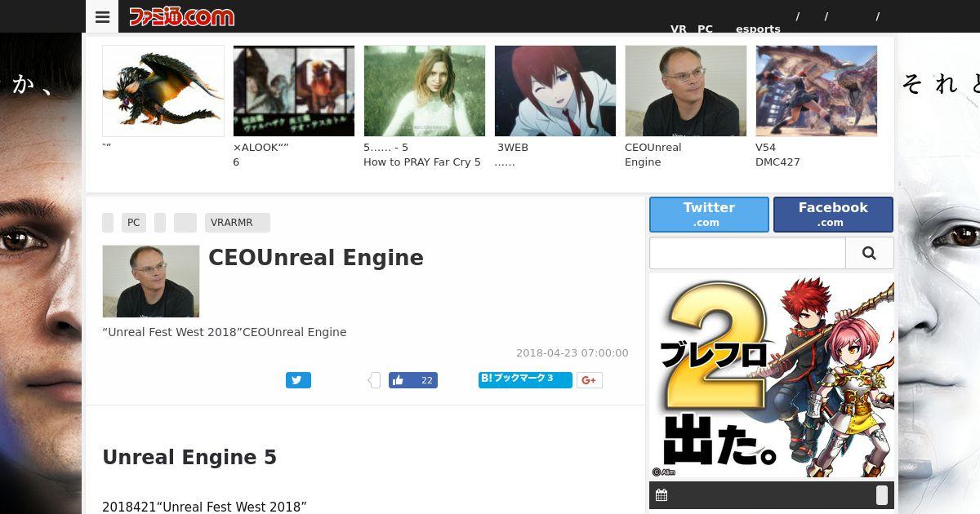Screen dimensions: 980x514
Task: Open the 'V54 DMC427' article link
Action: tap(777, 155)
